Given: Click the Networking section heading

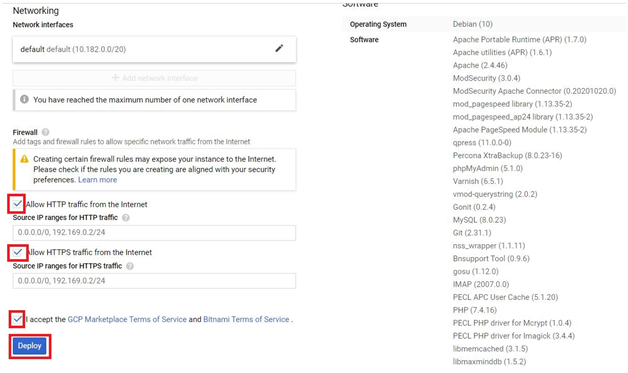Looking at the screenshot, I should (36, 11).
